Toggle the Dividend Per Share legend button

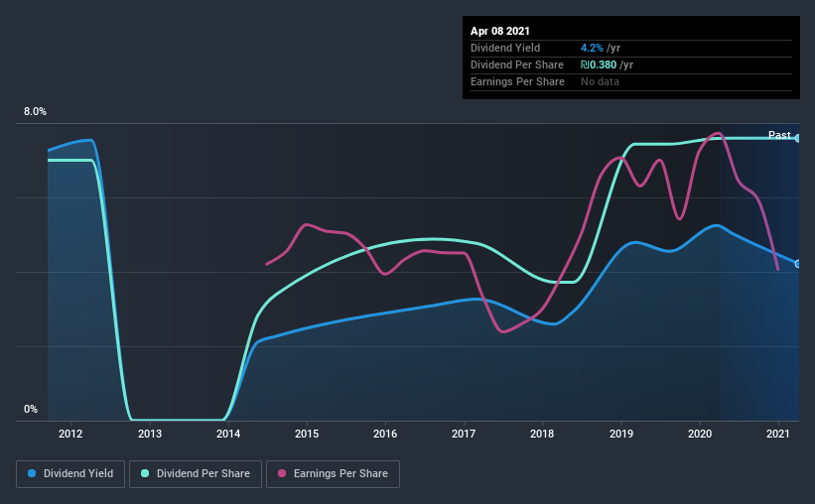click(196, 474)
